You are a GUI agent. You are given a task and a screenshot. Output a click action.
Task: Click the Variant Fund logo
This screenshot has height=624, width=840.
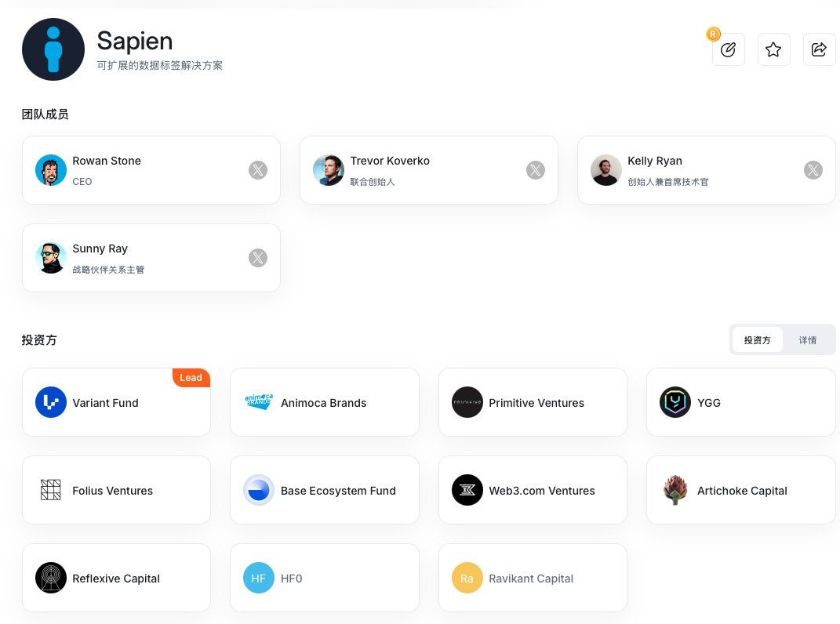(x=51, y=402)
